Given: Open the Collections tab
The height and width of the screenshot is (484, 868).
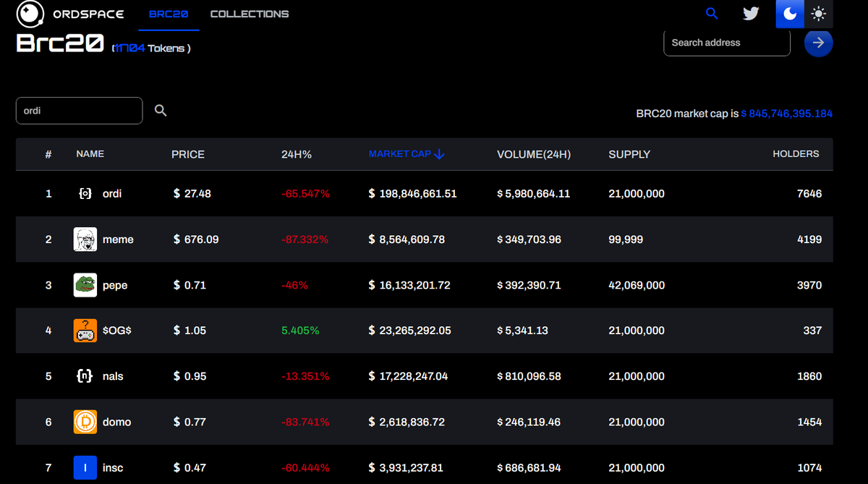Looking at the screenshot, I should 250,14.
